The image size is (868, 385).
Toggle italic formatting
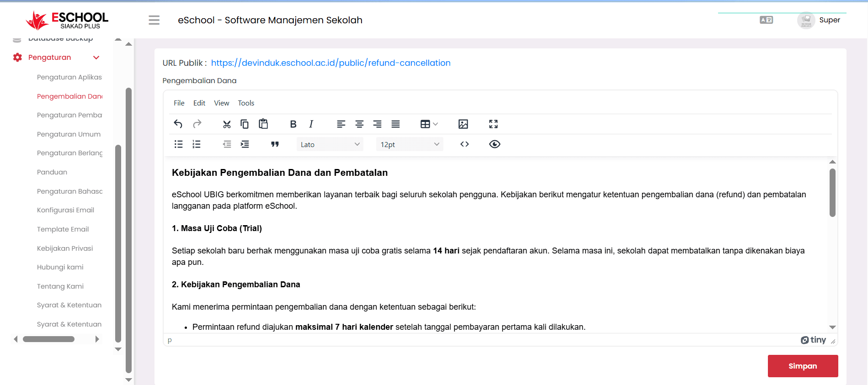point(311,124)
